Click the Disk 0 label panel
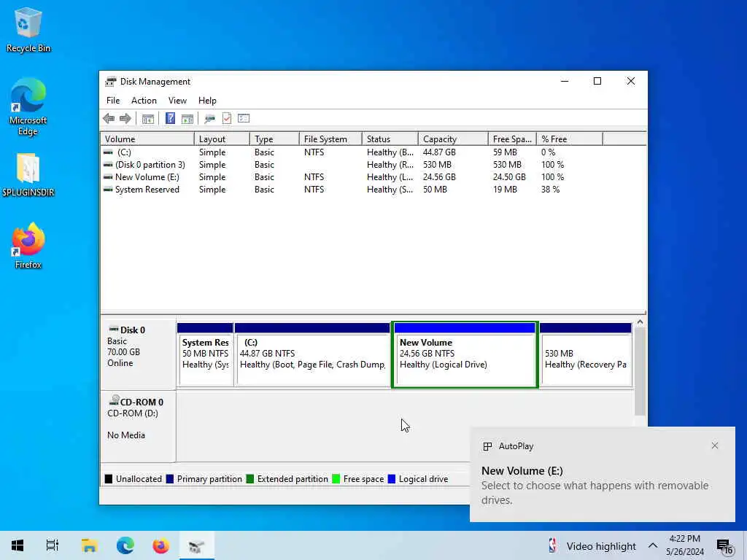Screen dimensions: 747x560 [138, 354]
